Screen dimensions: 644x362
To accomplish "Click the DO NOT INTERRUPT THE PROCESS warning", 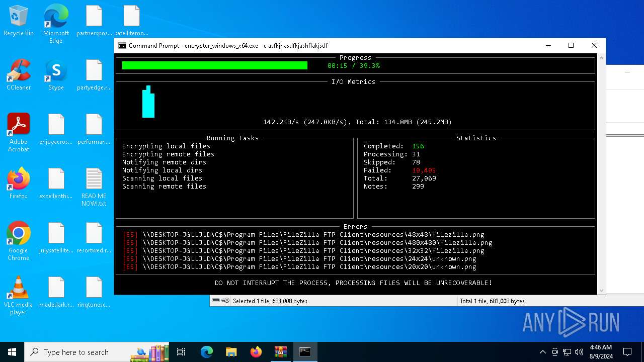I will pyautogui.click(x=353, y=283).
